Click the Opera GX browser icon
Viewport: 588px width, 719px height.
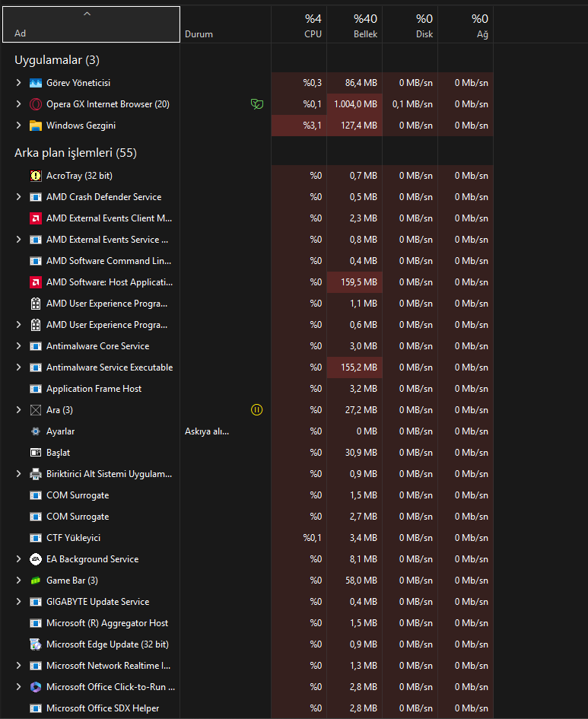pyautogui.click(x=35, y=104)
